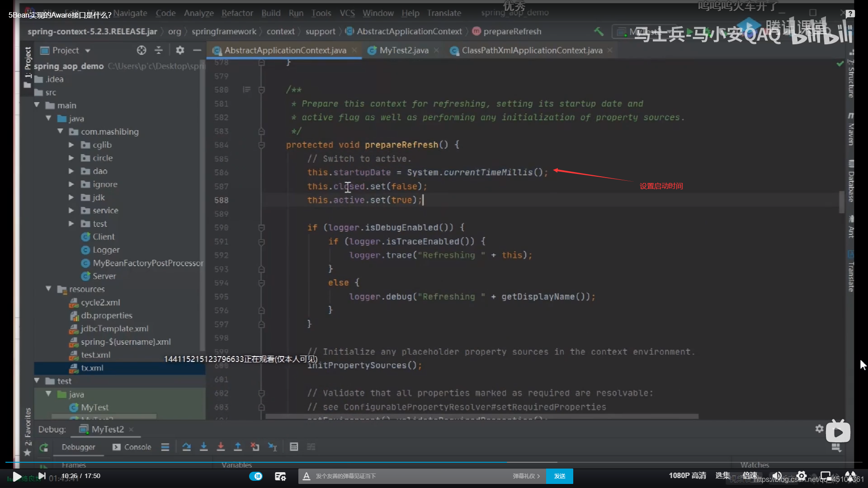The image size is (868, 488).
Task: Click the AbstractApplicationContext.java tab
Action: coord(286,50)
